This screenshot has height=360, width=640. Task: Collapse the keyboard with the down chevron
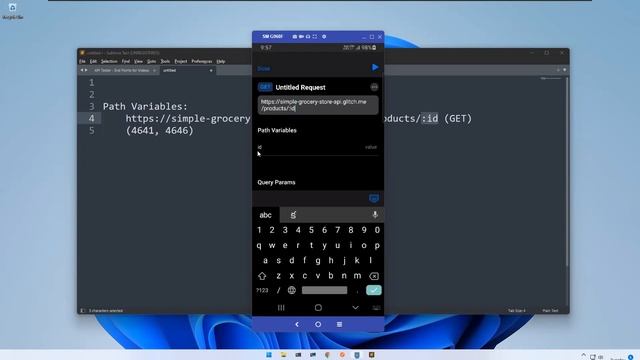(x=355, y=307)
